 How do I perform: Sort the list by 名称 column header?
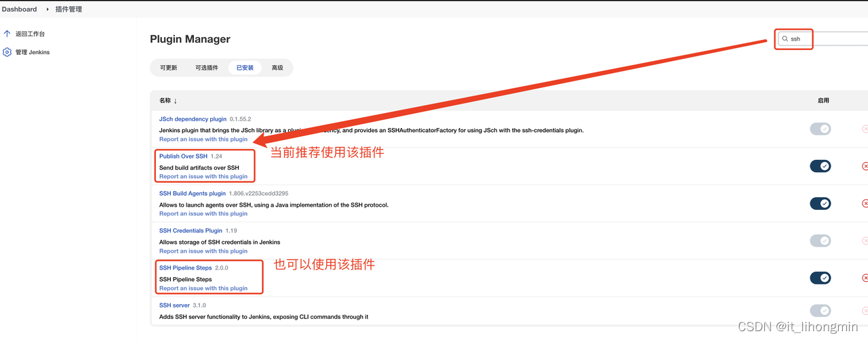(168, 100)
